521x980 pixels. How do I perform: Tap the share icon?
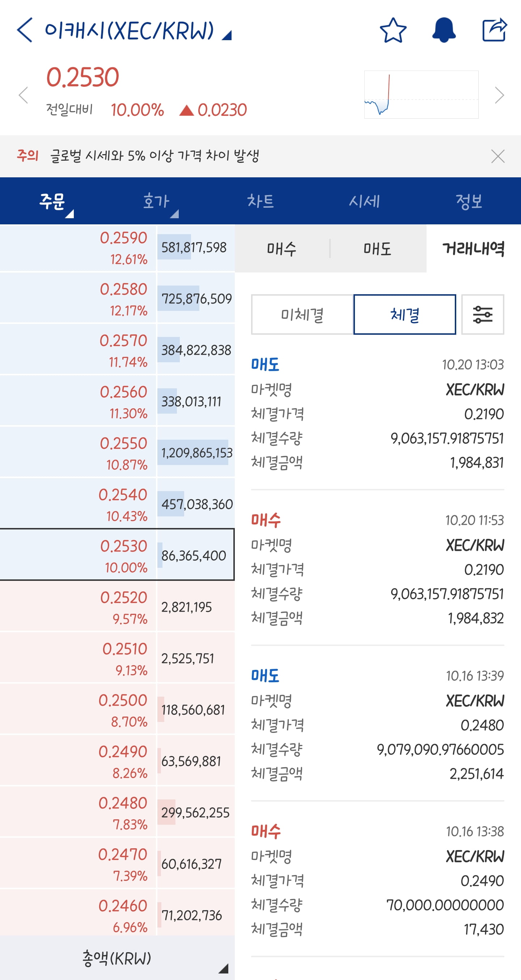(494, 30)
